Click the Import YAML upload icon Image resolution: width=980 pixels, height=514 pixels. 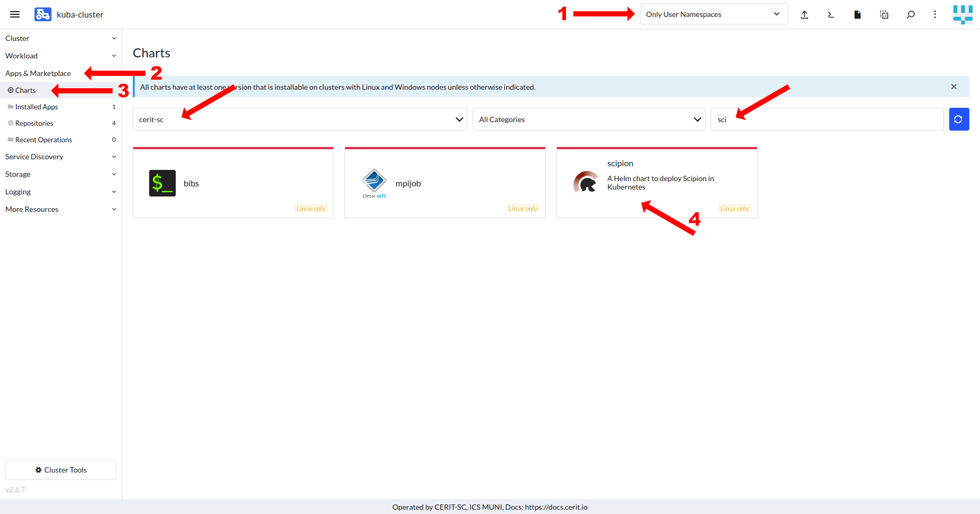click(804, 15)
